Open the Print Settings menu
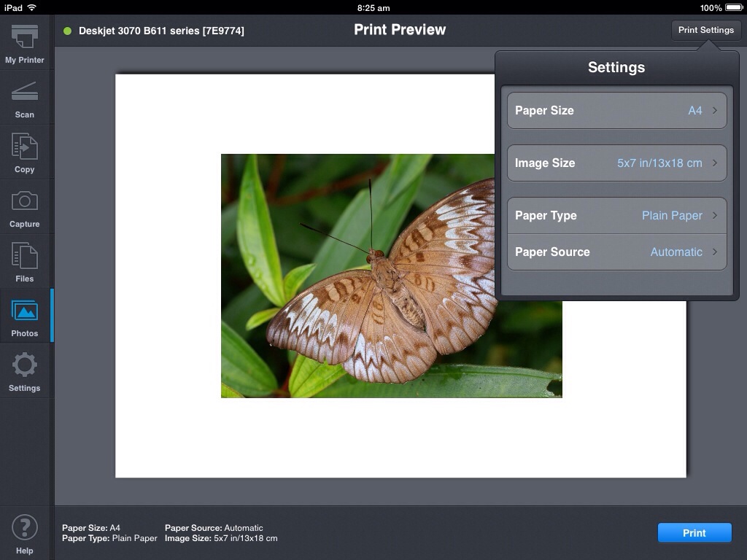This screenshot has width=747, height=560. [x=705, y=30]
